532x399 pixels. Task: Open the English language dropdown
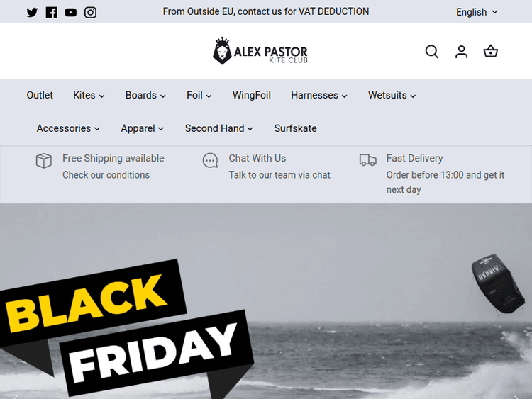477,12
